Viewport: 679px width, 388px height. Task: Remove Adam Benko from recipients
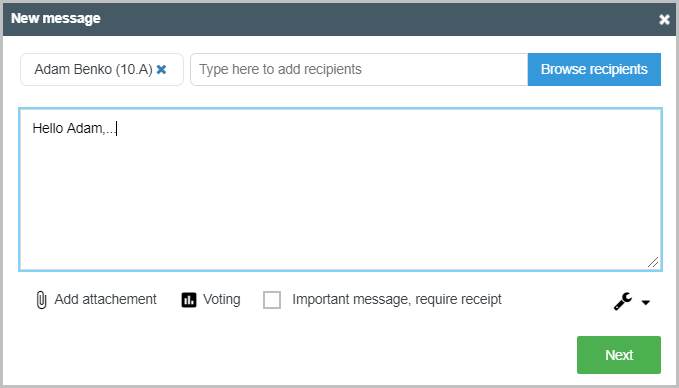point(161,69)
